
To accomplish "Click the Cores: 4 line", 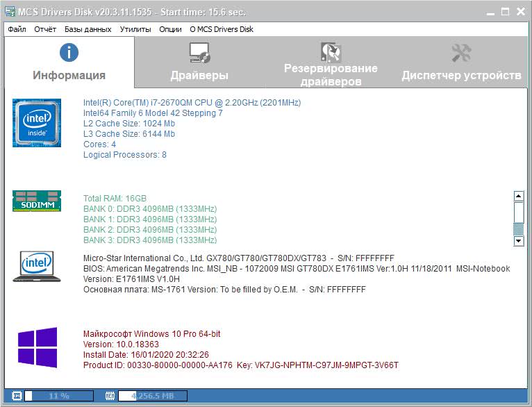I will tap(99, 144).
